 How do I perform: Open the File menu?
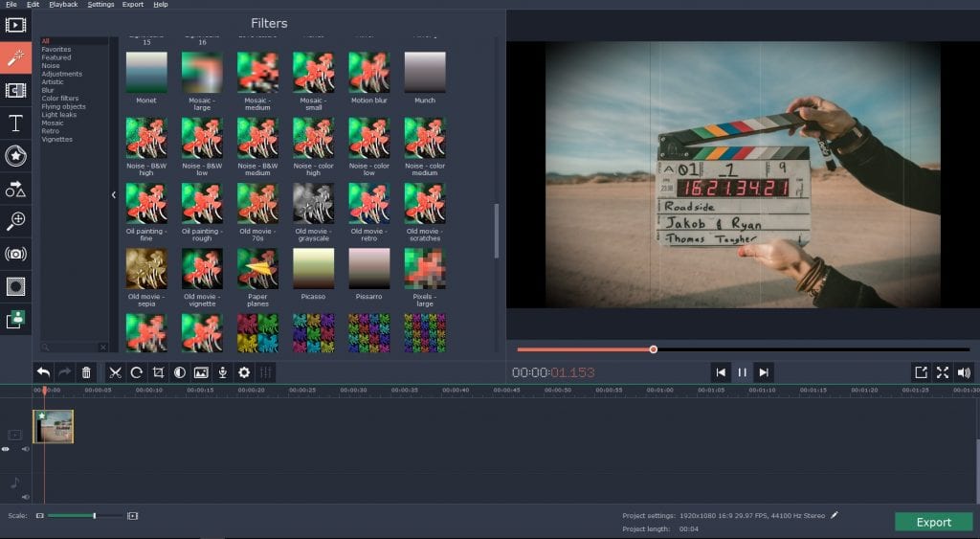(11, 5)
